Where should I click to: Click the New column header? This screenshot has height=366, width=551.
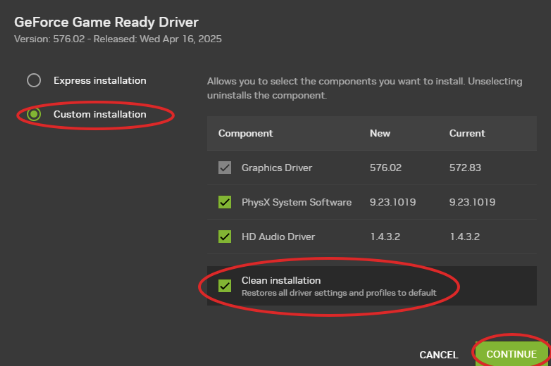(380, 133)
